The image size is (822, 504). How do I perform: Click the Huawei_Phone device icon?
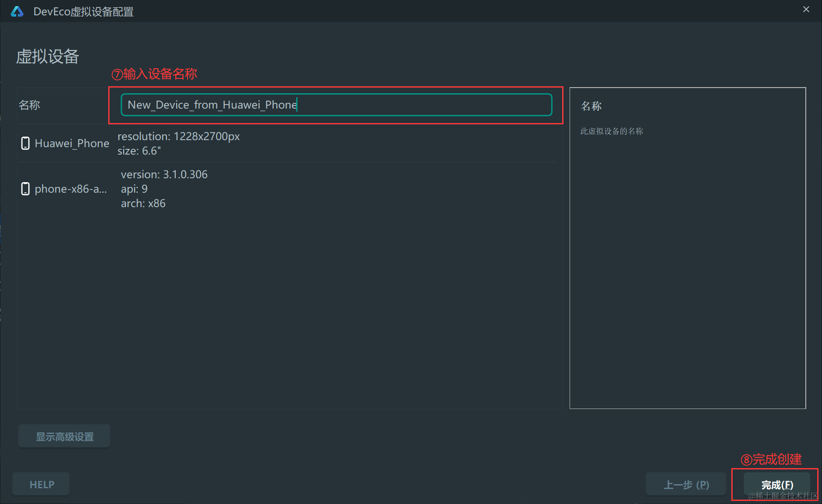click(25, 143)
